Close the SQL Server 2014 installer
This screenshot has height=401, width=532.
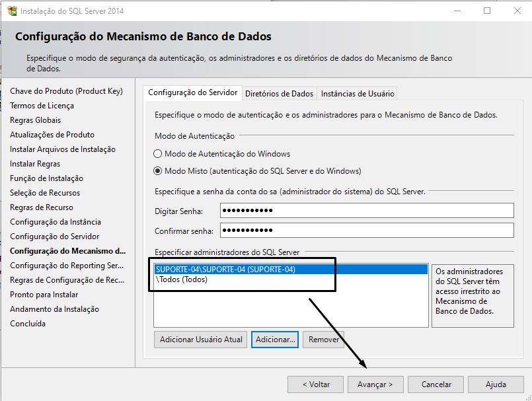517,11
